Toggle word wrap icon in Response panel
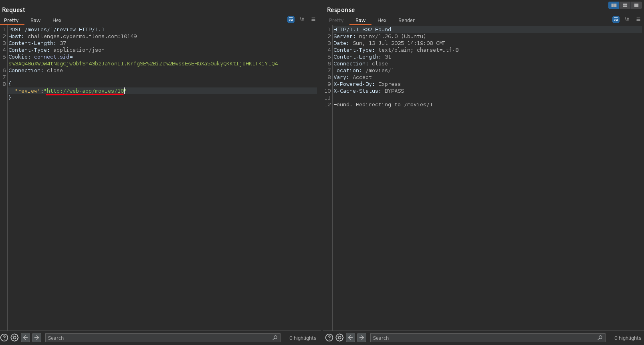 click(616, 19)
